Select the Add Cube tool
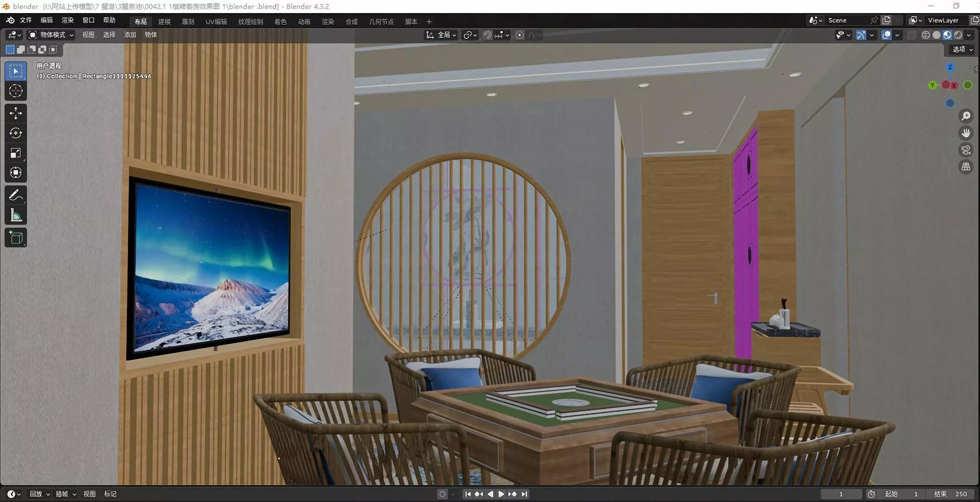 click(x=16, y=237)
